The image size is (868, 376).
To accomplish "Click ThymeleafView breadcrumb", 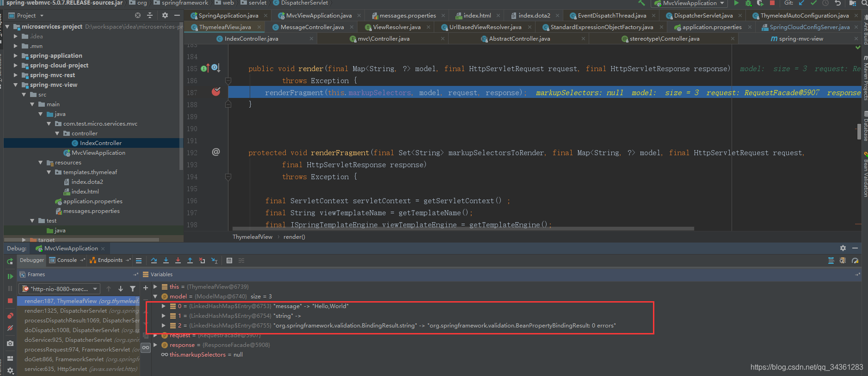I will click(252, 237).
